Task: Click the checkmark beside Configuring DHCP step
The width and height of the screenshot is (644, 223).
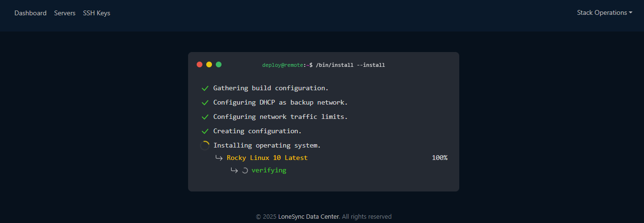Action: 205,103
